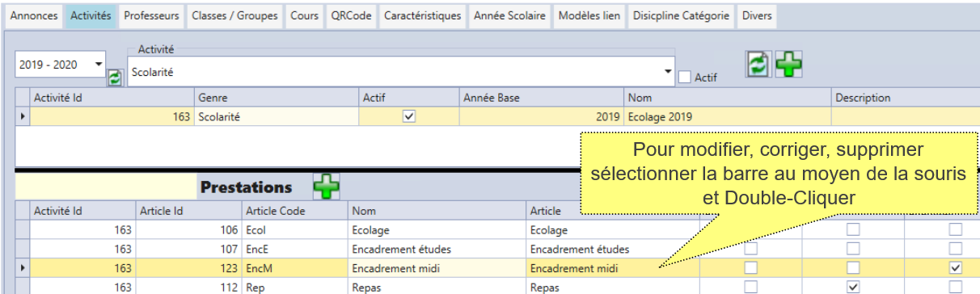
Task: Click the large refresh icon beside Actif checkbox
Action: pos(758,65)
